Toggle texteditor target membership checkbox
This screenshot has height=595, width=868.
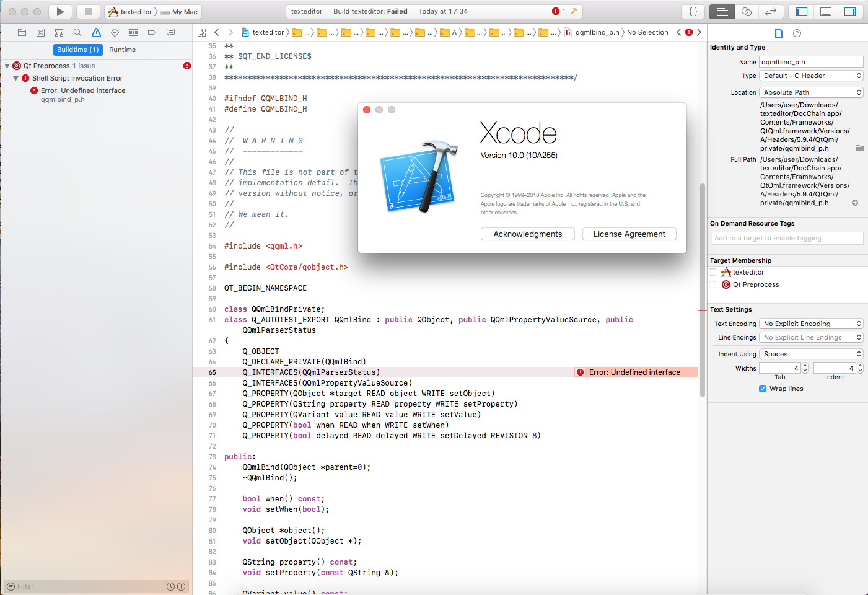point(712,272)
